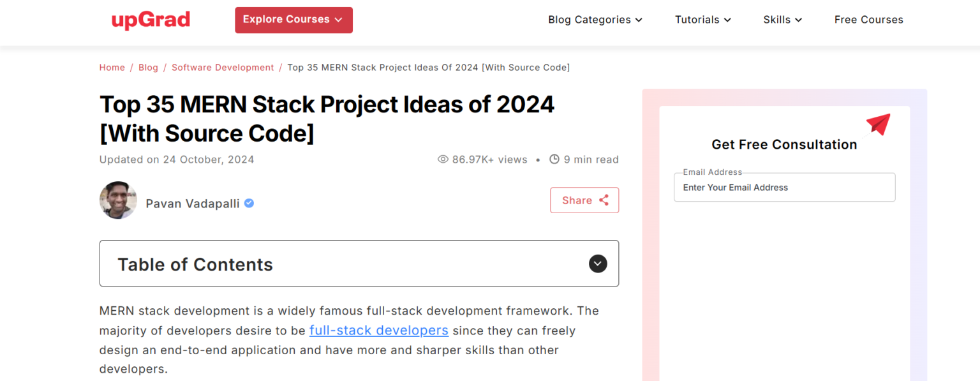Screen dimensions: 980x381
Task: Open the Software Development breadcrumb link
Action: pos(222,67)
